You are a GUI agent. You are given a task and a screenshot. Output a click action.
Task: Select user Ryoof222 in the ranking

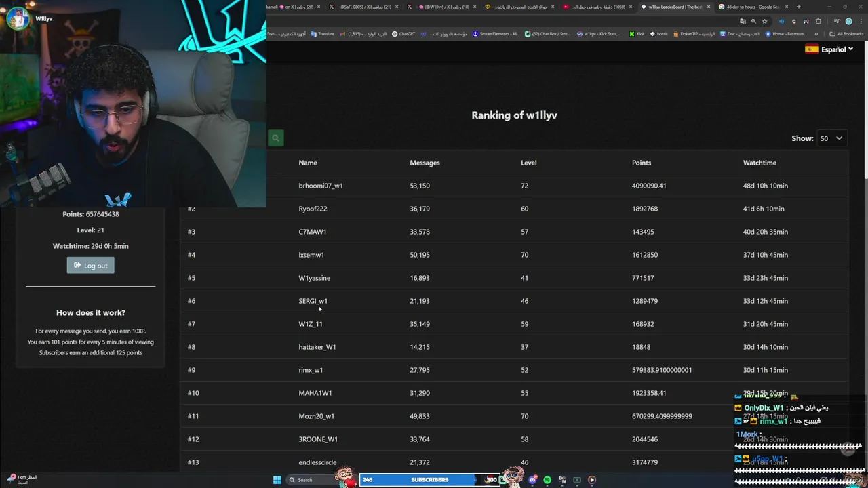click(313, 209)
